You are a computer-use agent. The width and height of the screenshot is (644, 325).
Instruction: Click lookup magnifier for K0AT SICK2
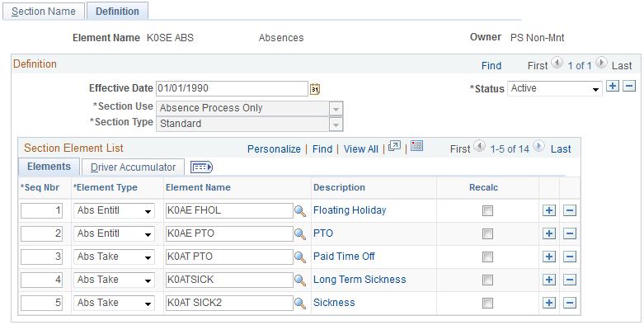coord(300,304)
